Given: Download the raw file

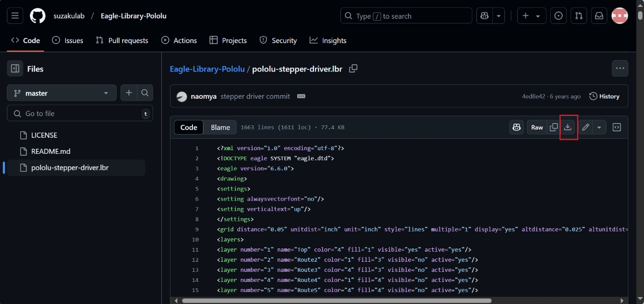Looking at the screenshot, I should [568, 127].
